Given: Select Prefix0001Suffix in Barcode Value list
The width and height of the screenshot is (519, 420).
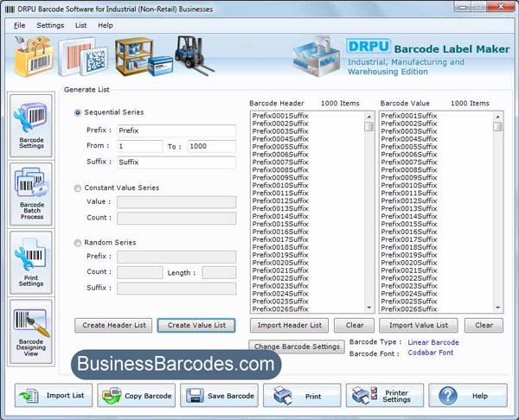Looking at the screenshot, I should (409, 116).
